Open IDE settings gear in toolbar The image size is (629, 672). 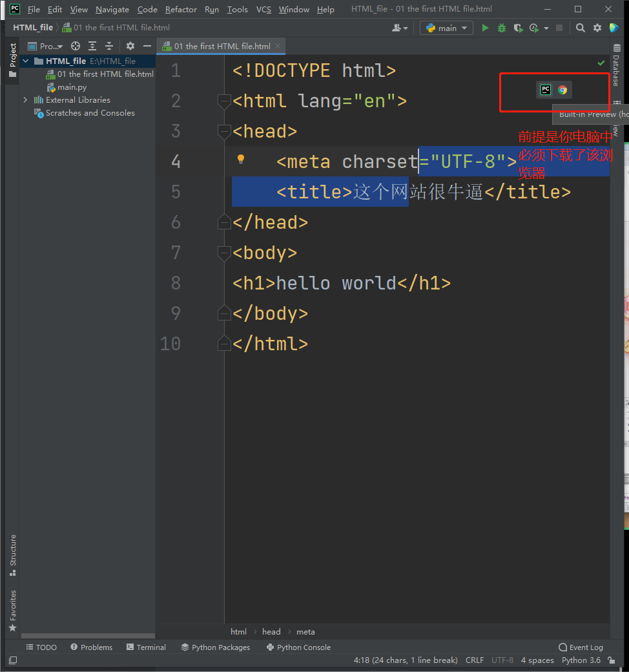597,28
